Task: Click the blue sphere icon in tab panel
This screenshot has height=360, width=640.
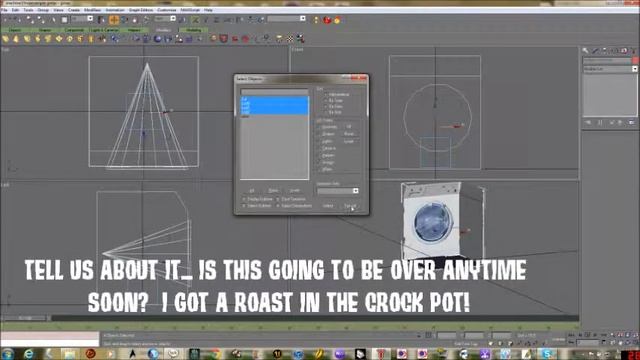Action: pos(158,39)
